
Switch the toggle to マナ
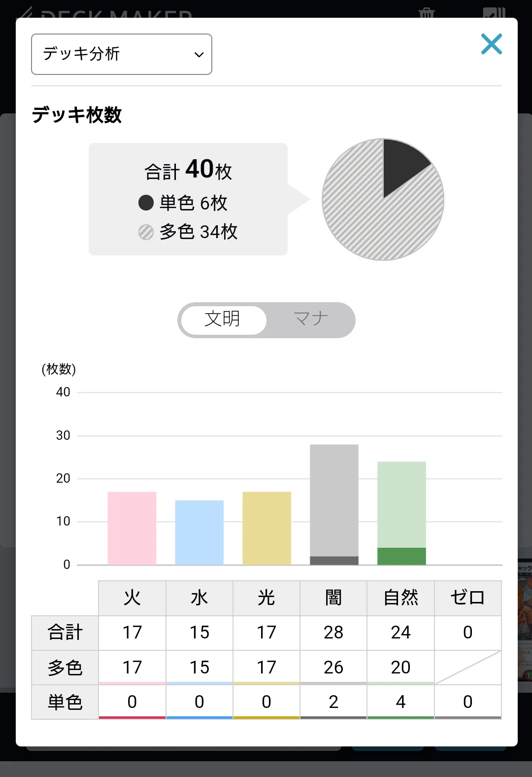(x=311, y=319)
